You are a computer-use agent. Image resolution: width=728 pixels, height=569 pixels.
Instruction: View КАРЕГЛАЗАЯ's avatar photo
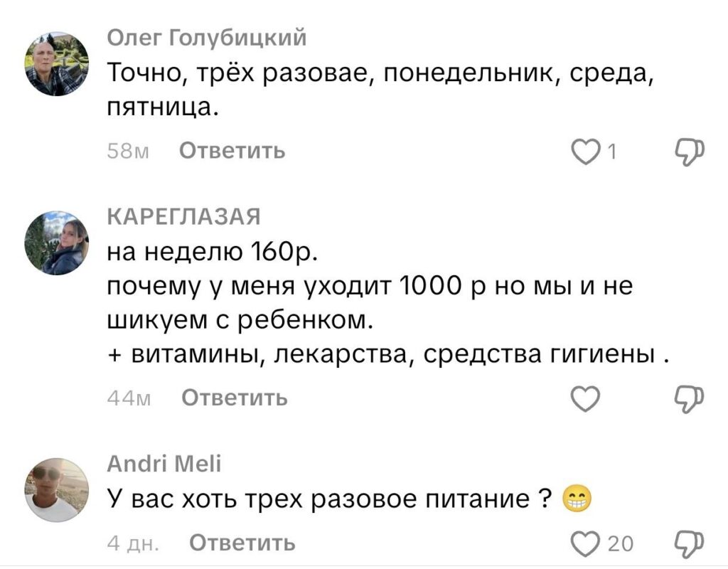[x=57, y=243]
